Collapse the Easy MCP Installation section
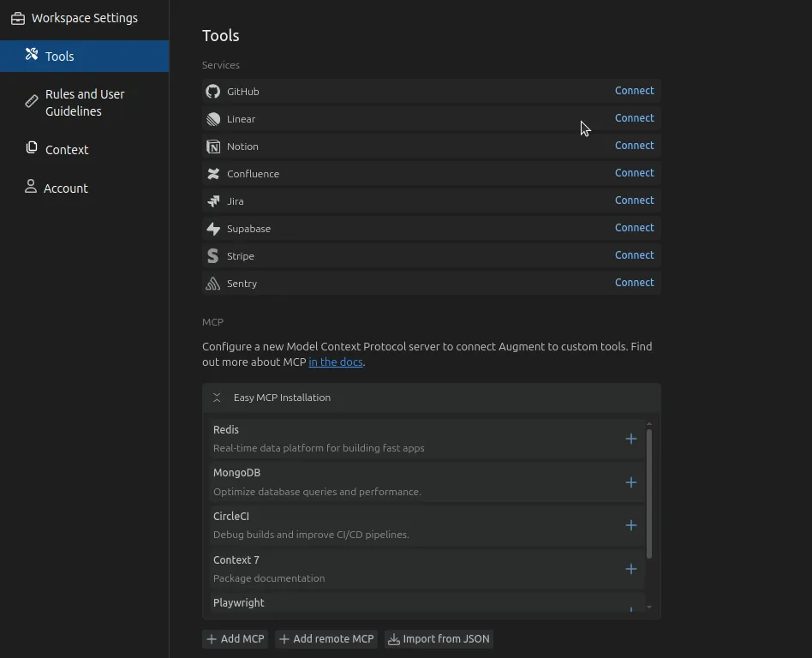The height and width of the screenshot is (658, 812). point(217,398)
